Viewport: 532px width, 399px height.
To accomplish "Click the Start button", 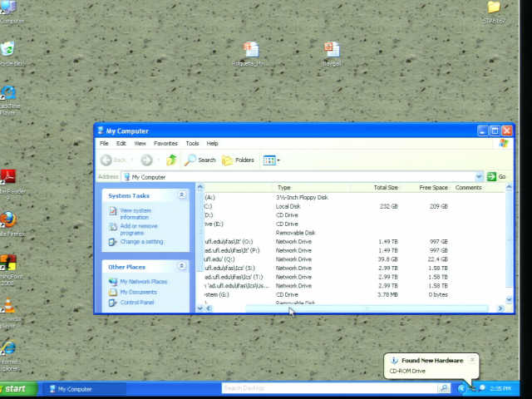I will (x=17, y=389).
